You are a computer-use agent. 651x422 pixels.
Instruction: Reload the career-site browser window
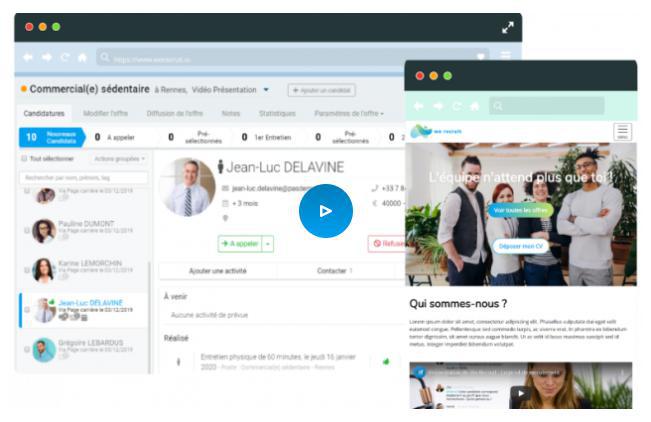[x=456, y=106]
